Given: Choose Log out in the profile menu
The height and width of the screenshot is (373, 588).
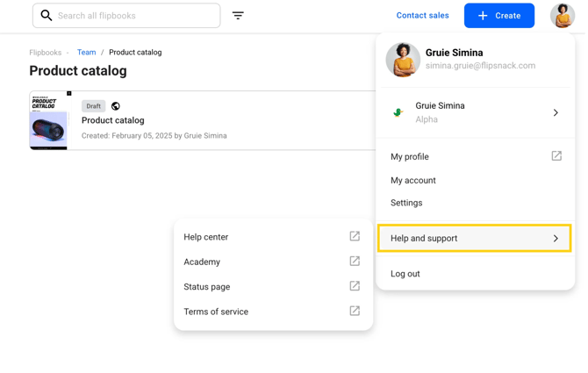Looking at the screenshot, I should pyautogui.click(x=405, y=274).
